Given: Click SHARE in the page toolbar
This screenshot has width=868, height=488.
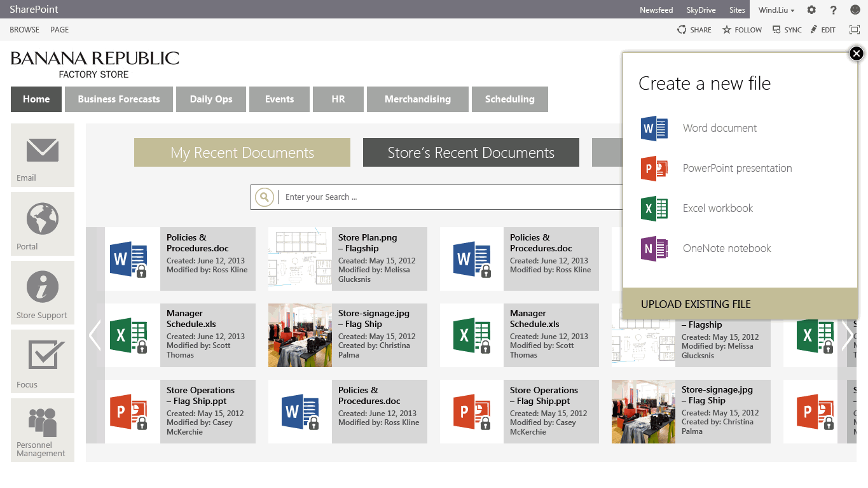Looking at the screenshot, I should point(694,30).
